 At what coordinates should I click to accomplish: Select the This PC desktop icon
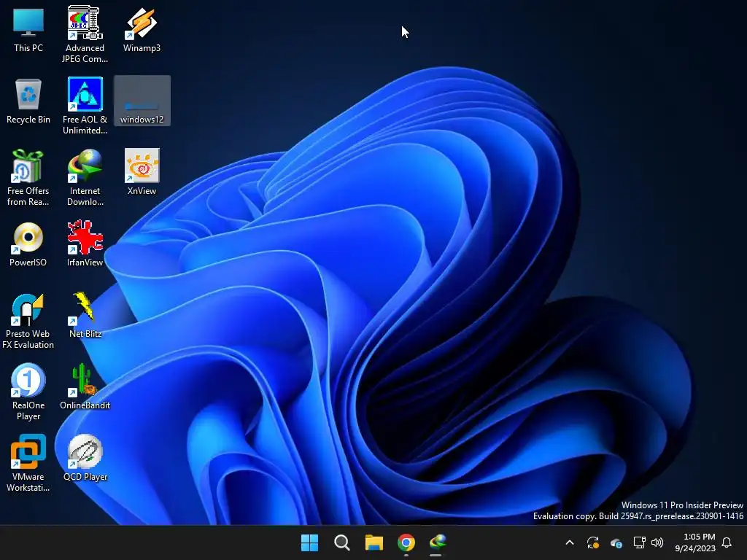28,29
